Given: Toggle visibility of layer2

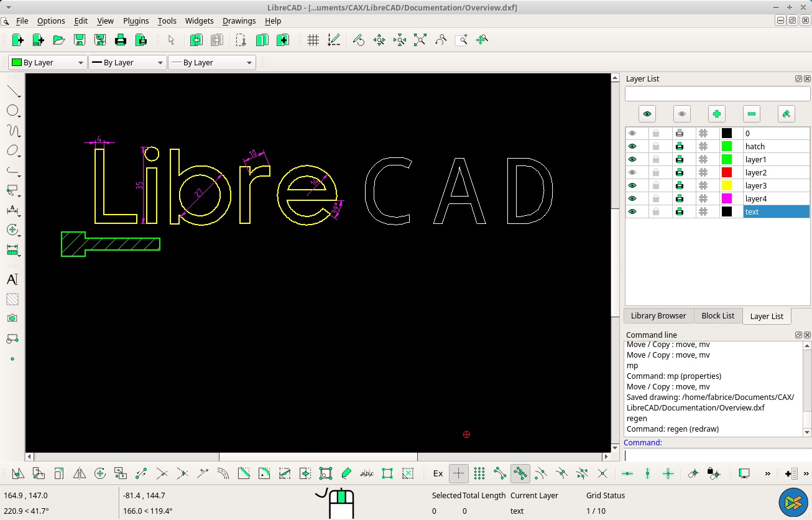Looking at the screenshot, I should [632, 173].
